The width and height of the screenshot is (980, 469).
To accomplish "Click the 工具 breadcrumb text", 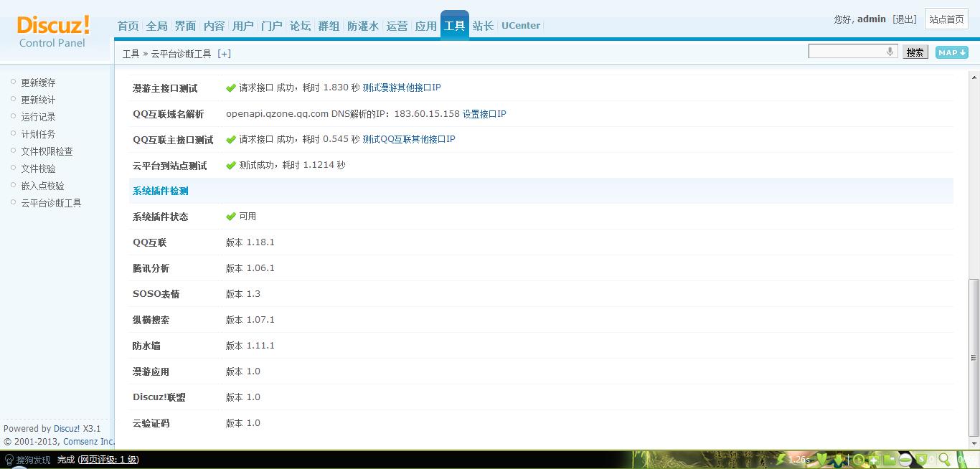I will 131,54.
